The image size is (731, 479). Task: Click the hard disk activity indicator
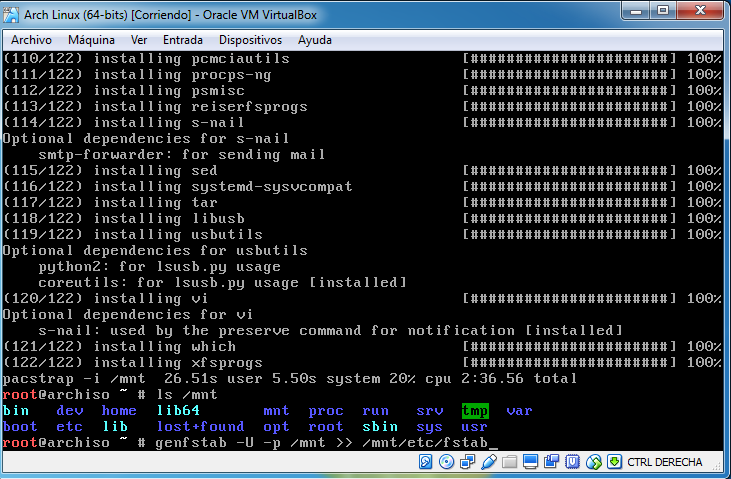(427, 462)
